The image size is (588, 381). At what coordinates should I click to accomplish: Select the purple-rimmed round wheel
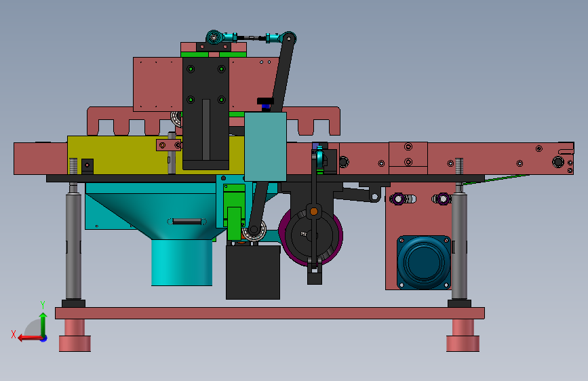[311, 237]
